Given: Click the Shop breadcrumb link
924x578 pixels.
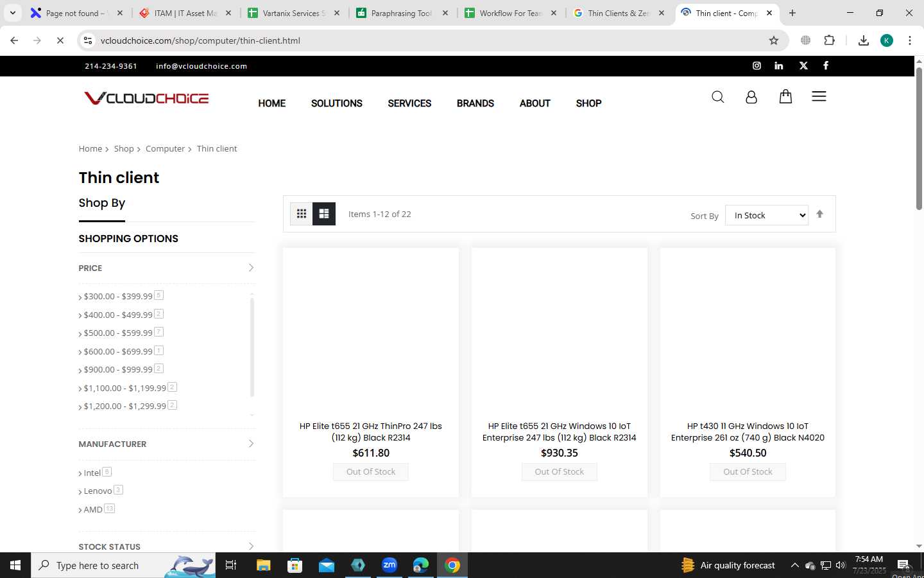Looking at the screenshot, I should point(124,148).
